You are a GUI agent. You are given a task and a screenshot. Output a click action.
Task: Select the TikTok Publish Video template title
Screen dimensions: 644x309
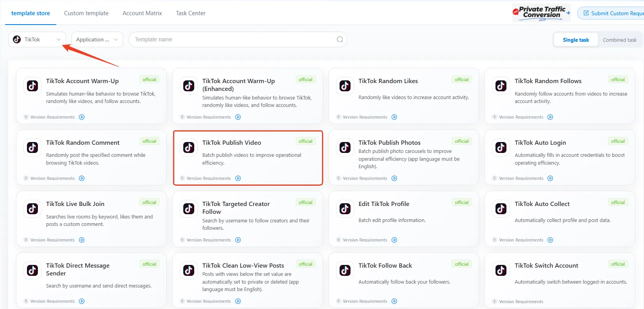point(232,143)
